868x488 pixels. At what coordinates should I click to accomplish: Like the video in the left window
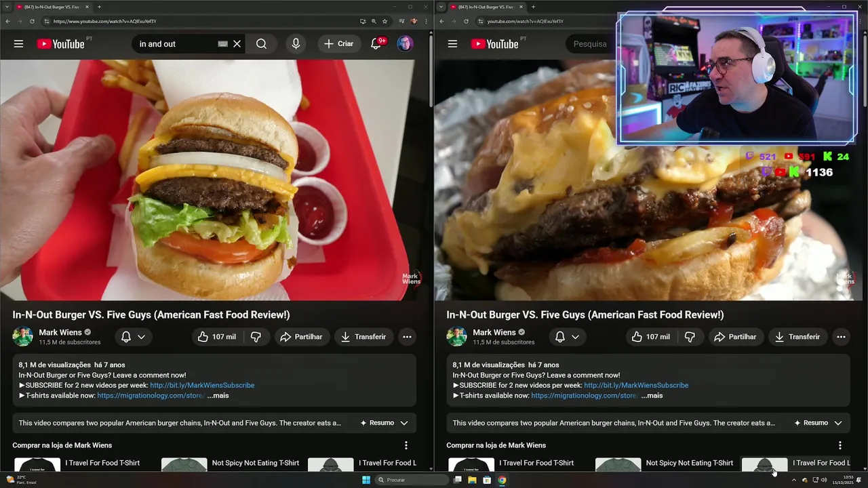point(217,337)
